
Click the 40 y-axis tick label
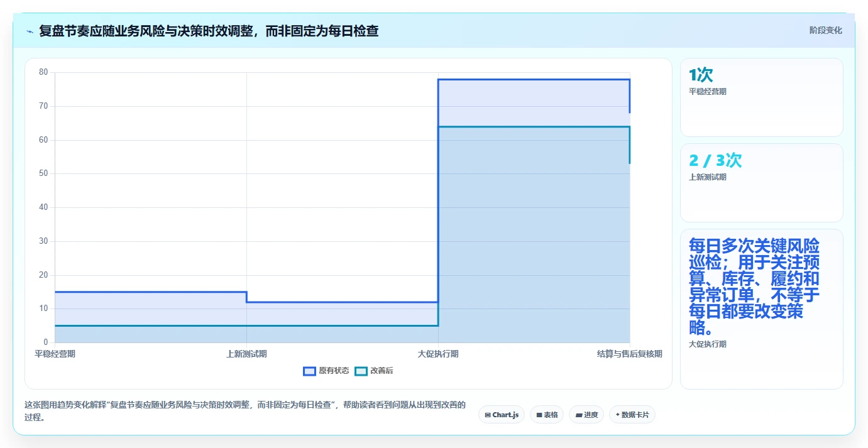click(x=44, y=207)
